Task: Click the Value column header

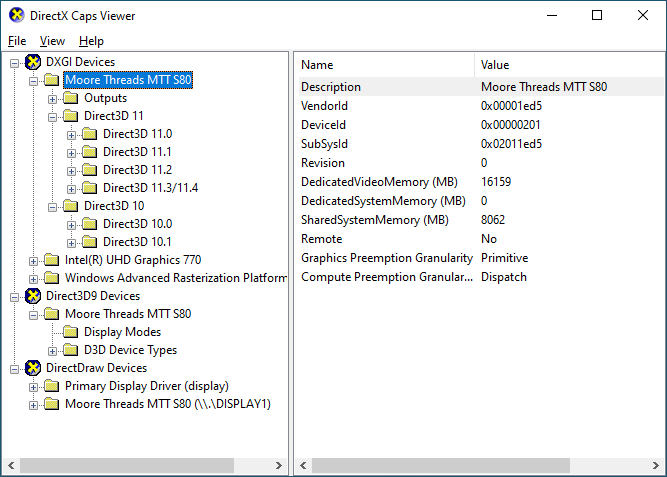Action: coord(570,65)
